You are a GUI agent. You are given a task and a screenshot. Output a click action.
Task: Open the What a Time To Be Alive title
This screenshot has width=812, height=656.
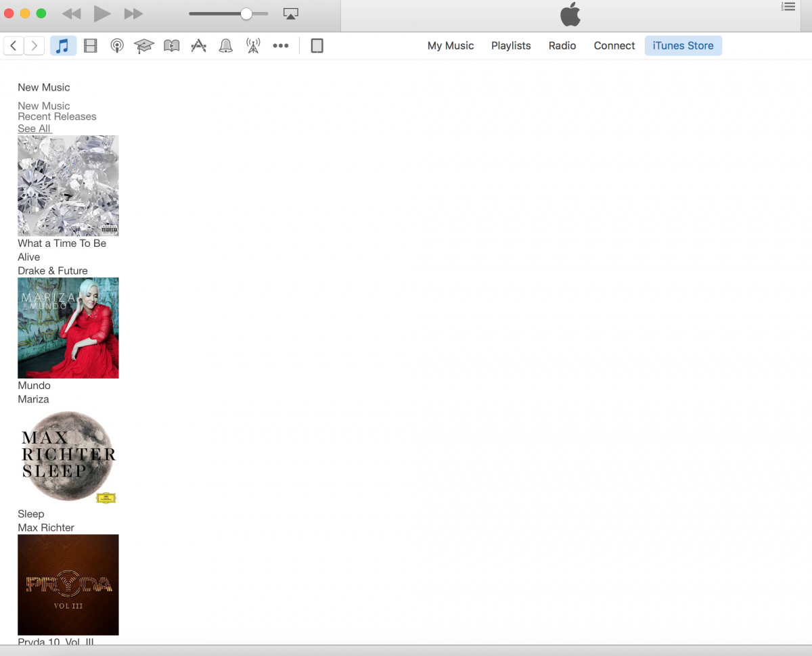coord(62,250)
